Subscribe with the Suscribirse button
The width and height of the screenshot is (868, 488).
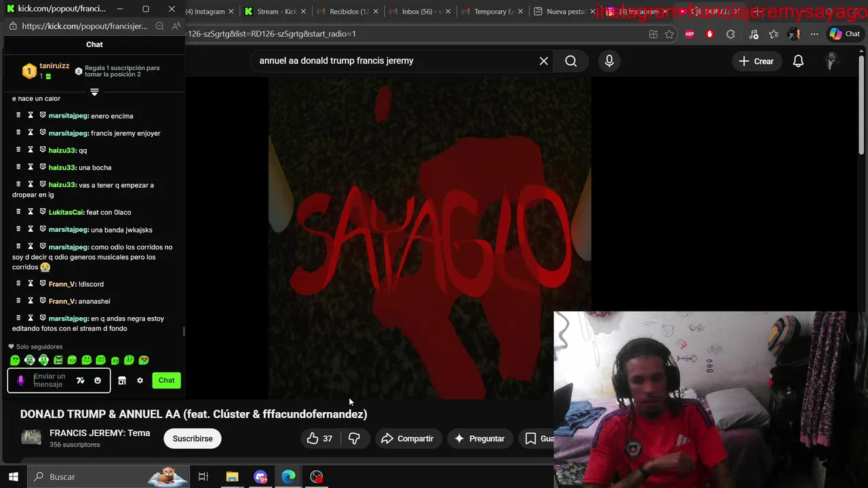(193, 439)
